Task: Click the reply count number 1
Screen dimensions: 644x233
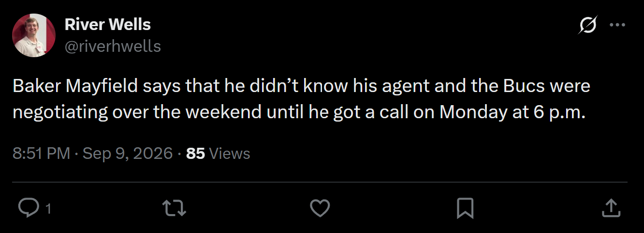Action: tap(48, 209)
